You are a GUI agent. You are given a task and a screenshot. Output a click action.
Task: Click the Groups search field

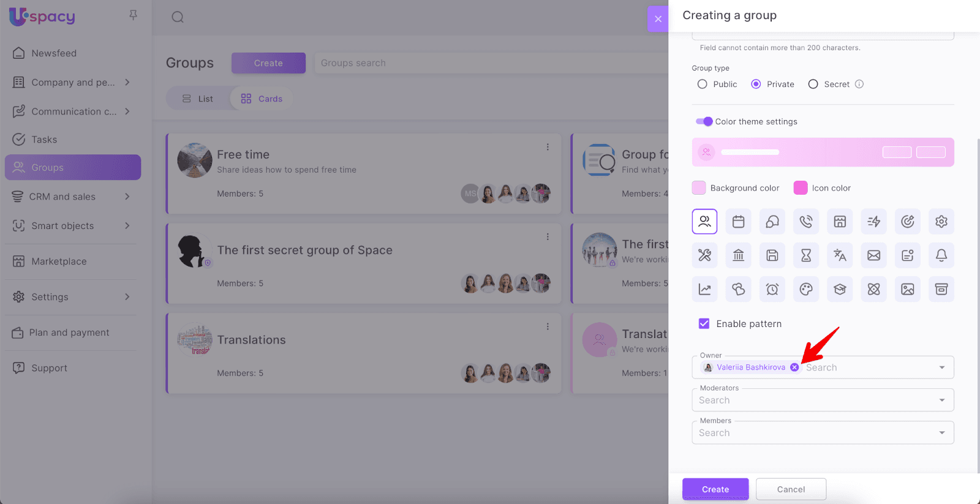tap(491, 63)
